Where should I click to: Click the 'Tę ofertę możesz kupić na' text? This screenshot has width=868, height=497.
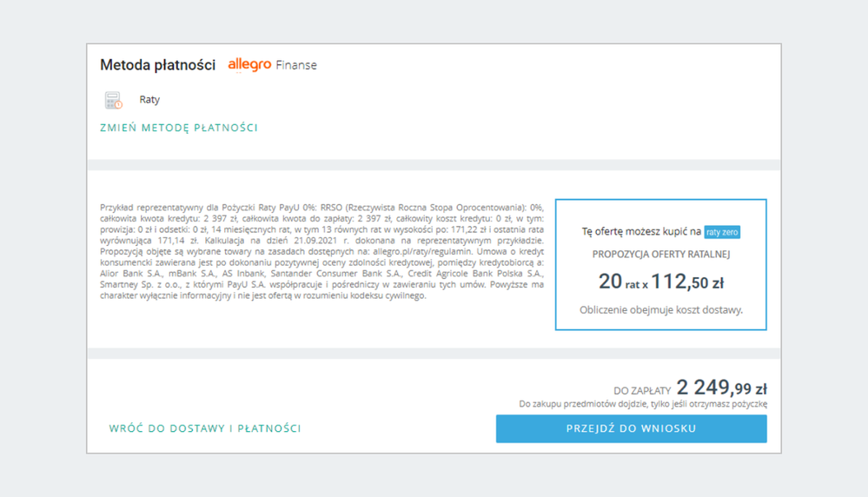tap(641, 232)
